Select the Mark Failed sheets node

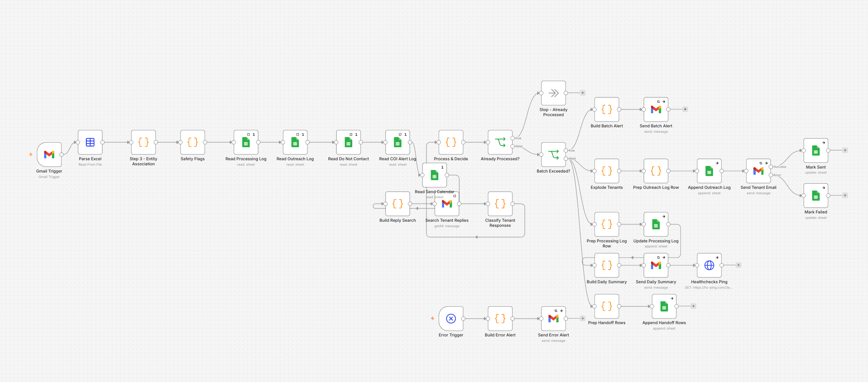coord(816,195)
